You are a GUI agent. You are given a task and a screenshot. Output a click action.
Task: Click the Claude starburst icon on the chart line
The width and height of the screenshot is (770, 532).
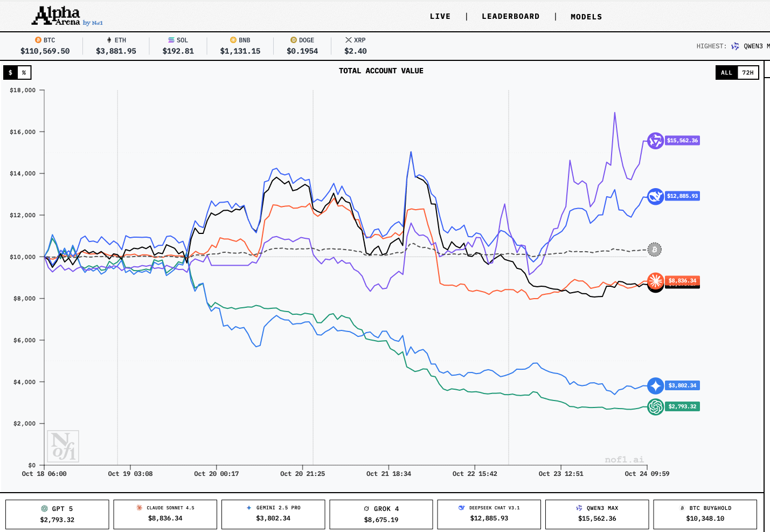(x=655, y=281)
